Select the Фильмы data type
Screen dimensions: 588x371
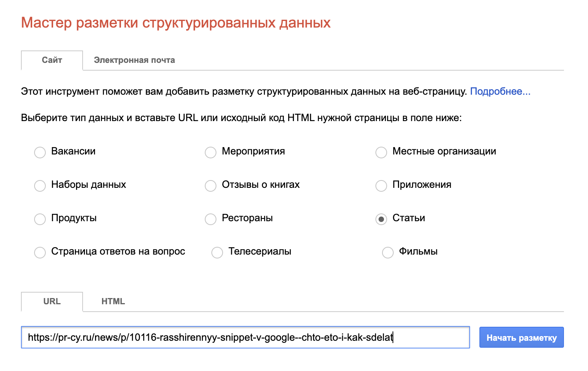click(x=388, y=252)
